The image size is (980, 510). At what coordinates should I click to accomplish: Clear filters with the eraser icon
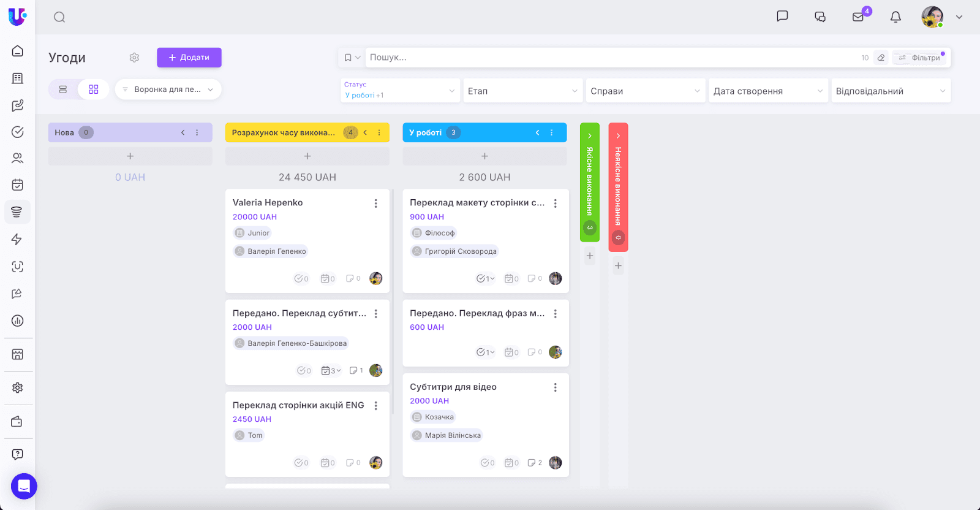coord(881,58)
